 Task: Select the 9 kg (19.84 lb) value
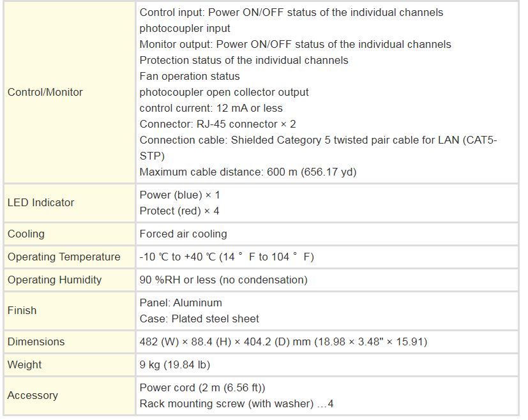(175, 364)
